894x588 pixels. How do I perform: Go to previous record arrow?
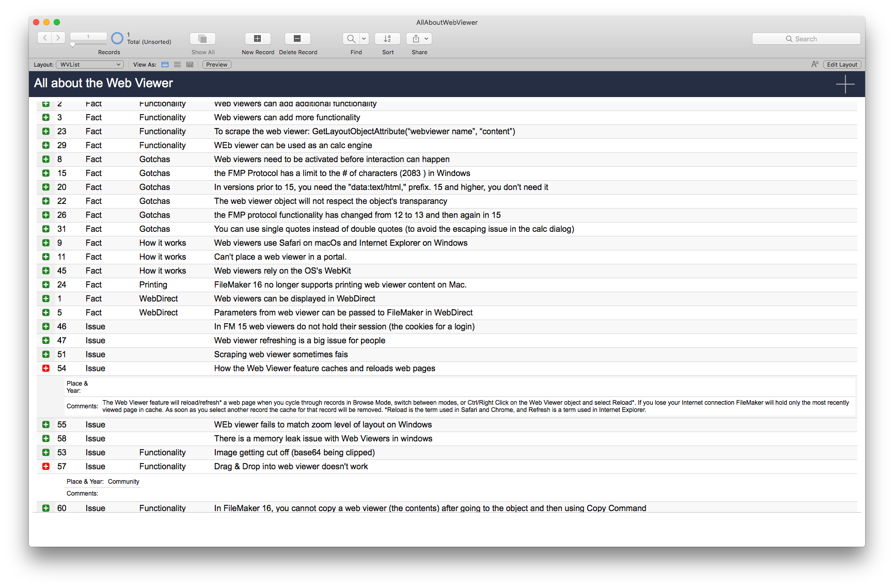(45, 38)
